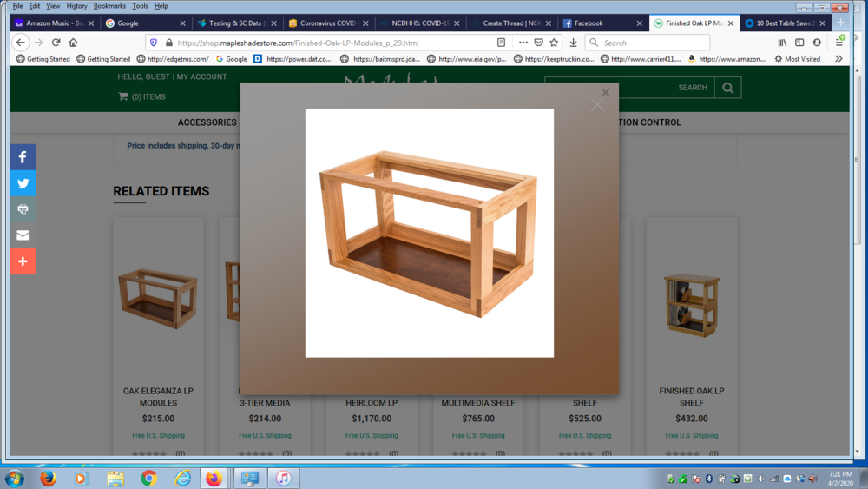Open Bookmarks menu

coord(109,6)
